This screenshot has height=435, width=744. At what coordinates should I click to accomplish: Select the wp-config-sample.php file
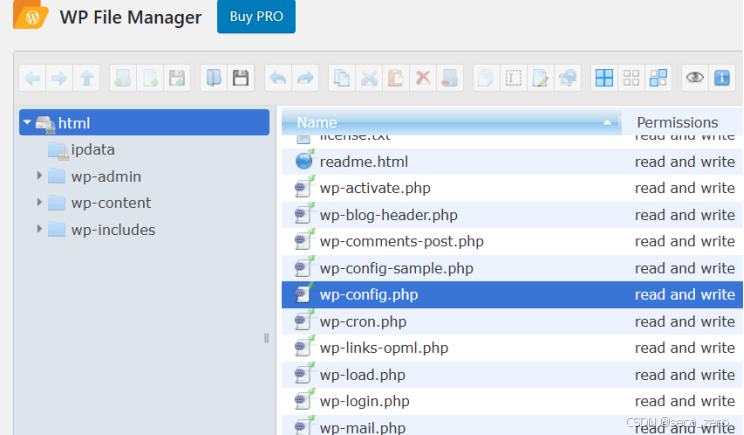512,268
